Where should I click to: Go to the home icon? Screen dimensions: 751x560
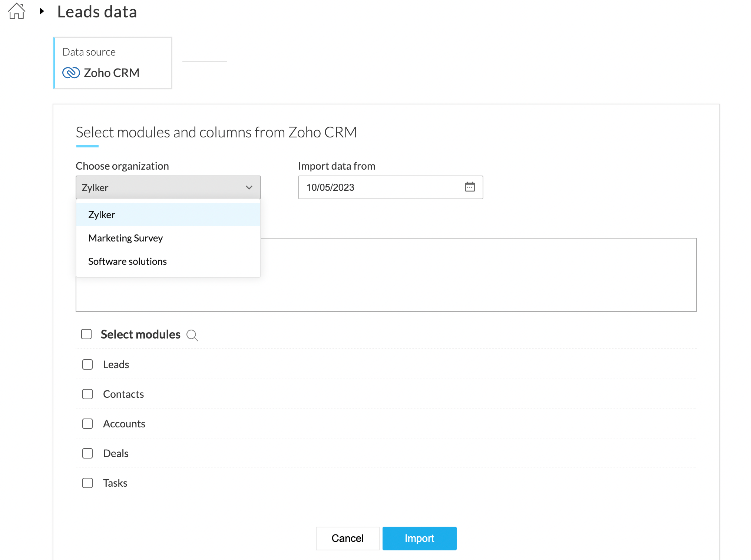pos(17,11)
